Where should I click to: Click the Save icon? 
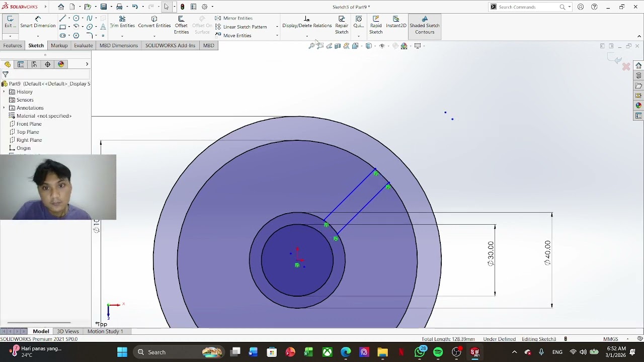click(x=104, y=7)
